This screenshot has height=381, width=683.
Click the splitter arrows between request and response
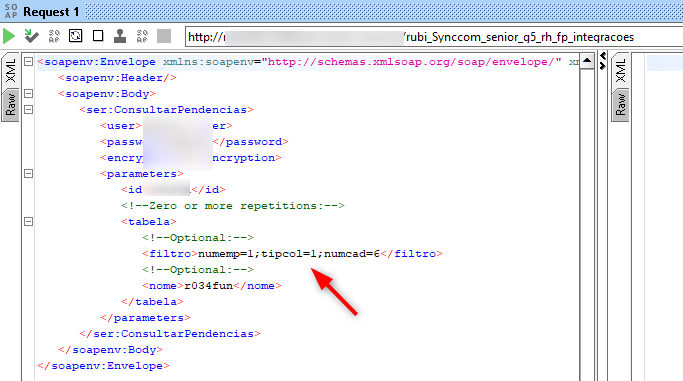pos(603,61)
